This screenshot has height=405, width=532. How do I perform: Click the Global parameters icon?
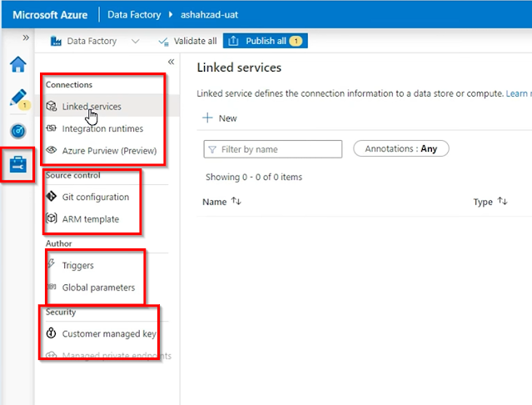click(x=52, y=287)
